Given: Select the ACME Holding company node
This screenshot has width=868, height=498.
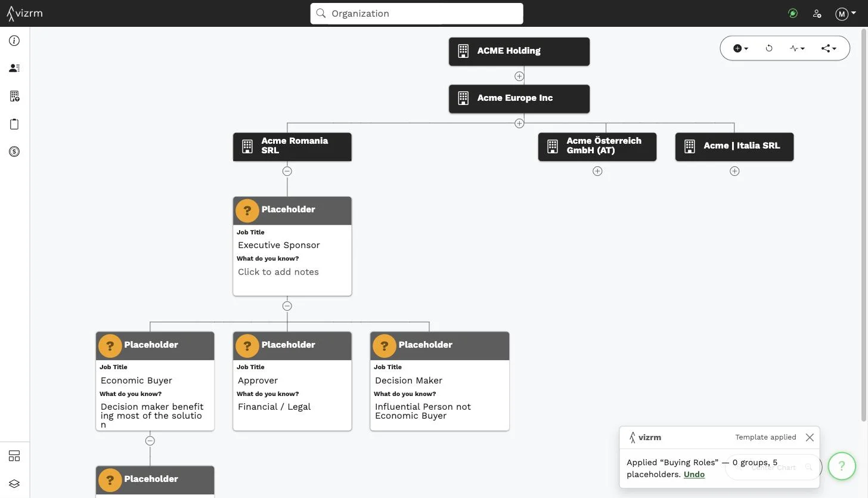Looking at the screenshot, I should [x=519, y=51].
